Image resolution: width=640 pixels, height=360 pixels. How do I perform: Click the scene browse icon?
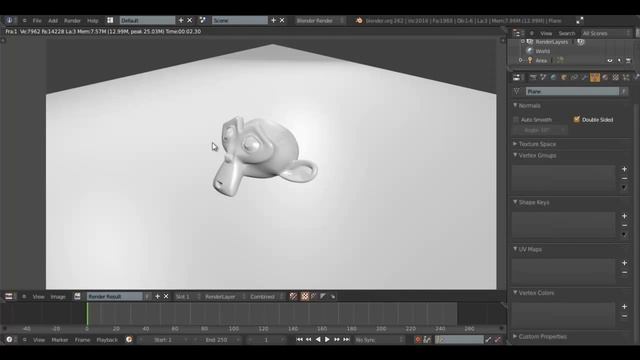(x=203, y=20)
